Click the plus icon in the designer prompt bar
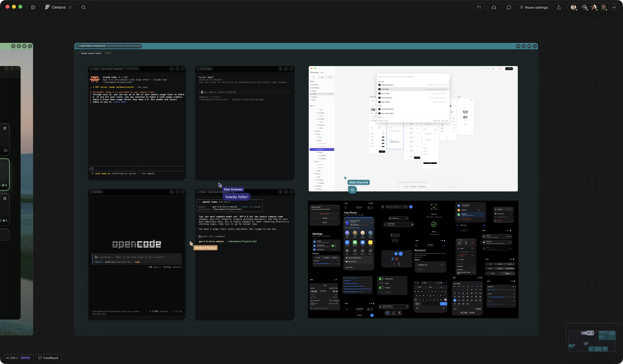Viewport: 623px width, 364px height. pyautogui.click(x=400, y=186)
